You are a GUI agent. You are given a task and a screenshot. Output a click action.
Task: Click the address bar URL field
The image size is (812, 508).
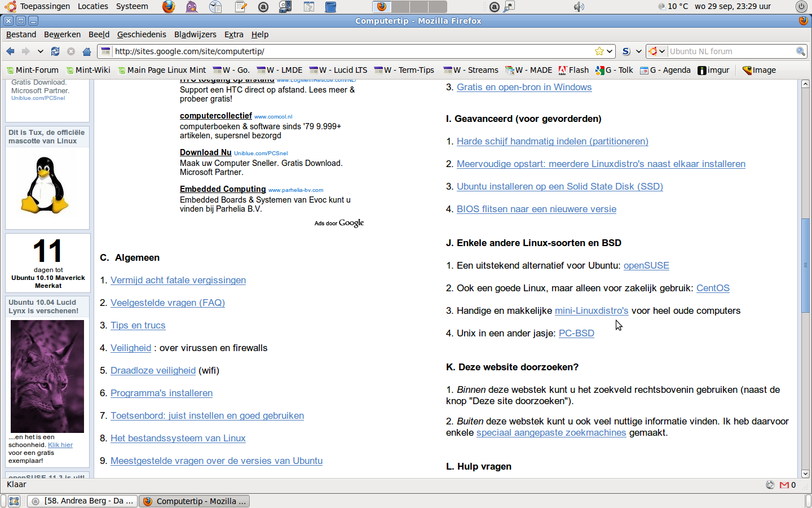pyautogui.click(x=352, y=51)
